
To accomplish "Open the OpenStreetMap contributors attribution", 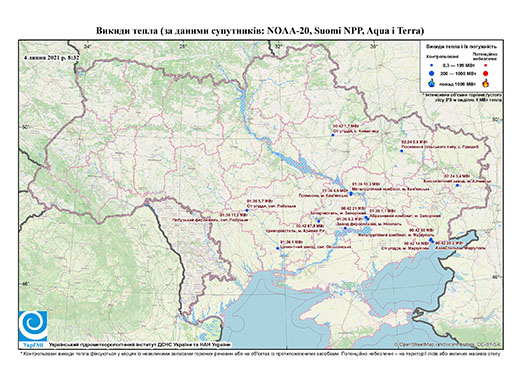I will pos(448,344).
